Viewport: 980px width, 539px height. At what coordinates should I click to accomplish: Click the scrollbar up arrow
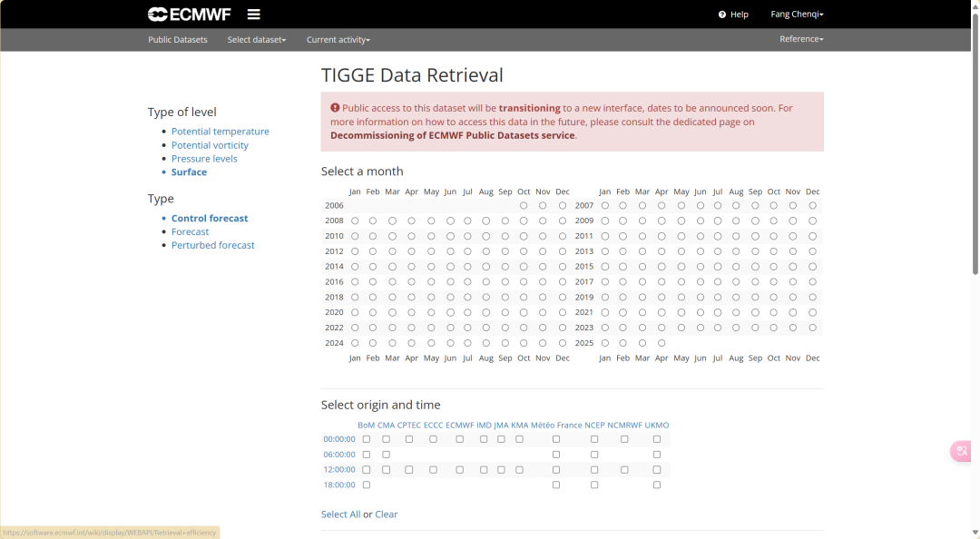975,5
